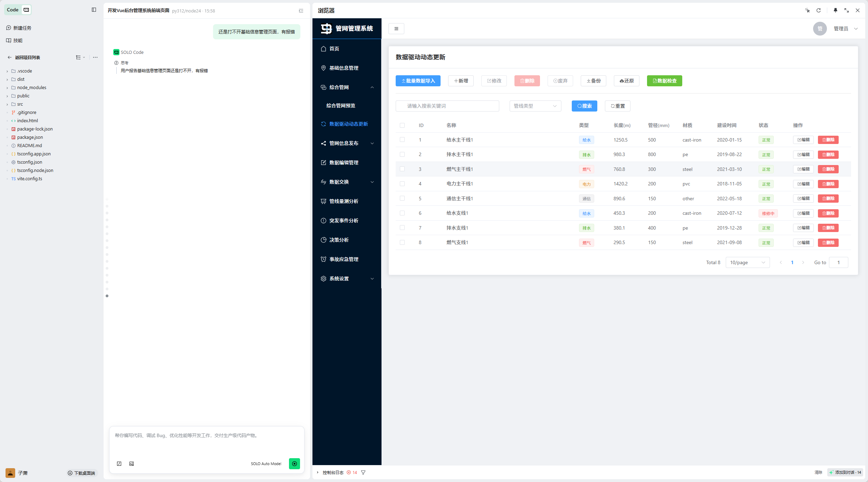The image size is (868, 482).
Task: Click the green 数据检查 button
Action: coord(664,81)
